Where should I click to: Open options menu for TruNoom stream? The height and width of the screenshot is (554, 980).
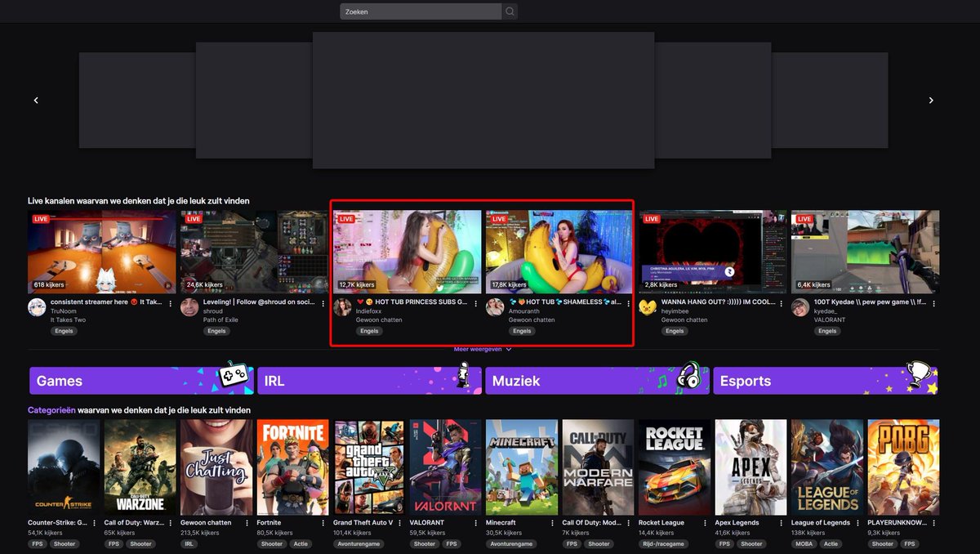[x=171, y=303]
